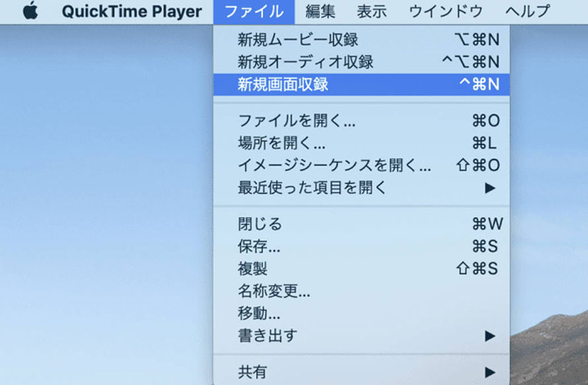588x385 pixels.
Task: Open the ヘルプ menu
Action: click(x=528, y=11)
